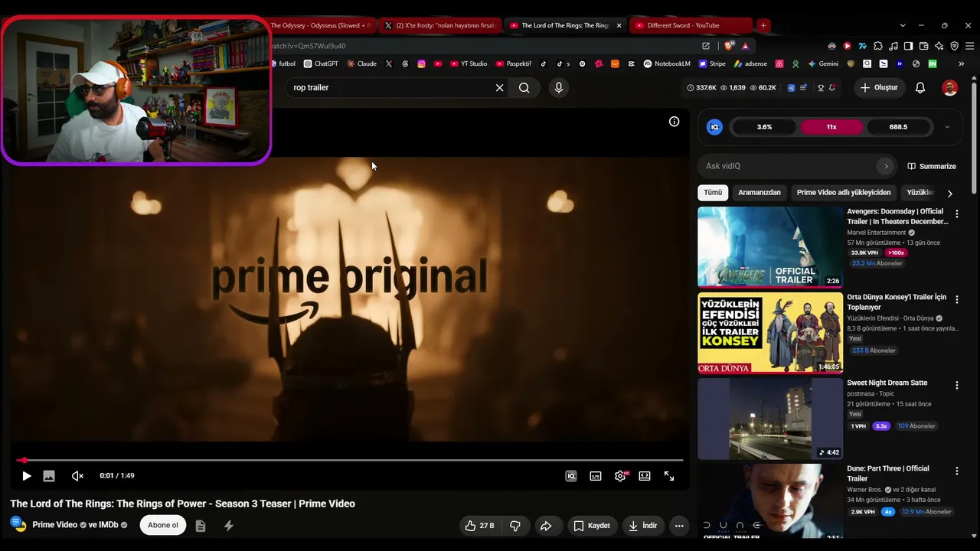
Task: Select the Tümü filter chip
Action: pos(713,193)
